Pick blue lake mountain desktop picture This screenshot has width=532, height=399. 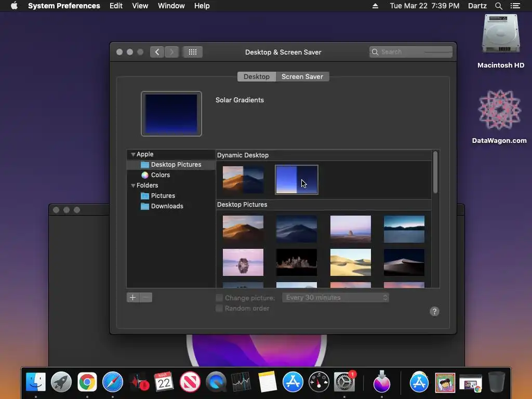404,229
